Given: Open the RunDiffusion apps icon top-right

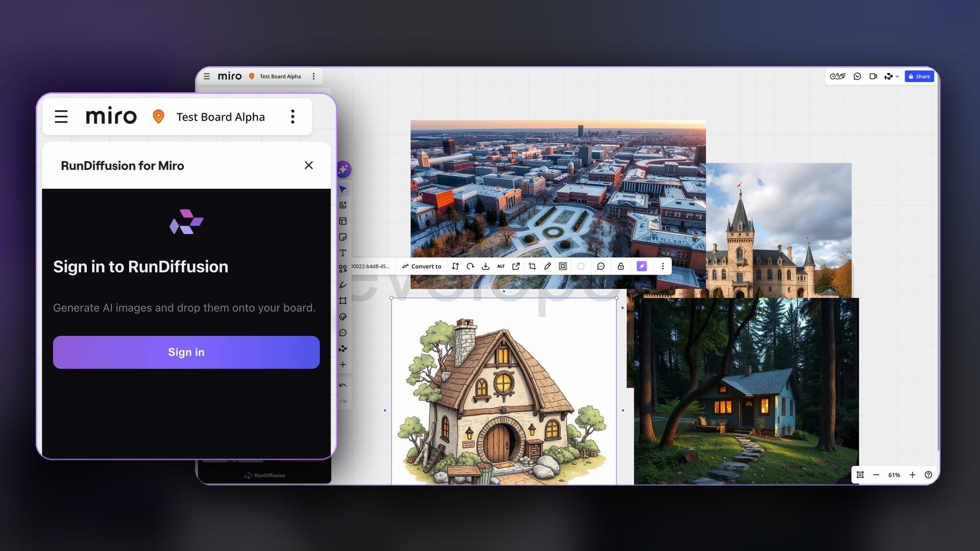Looking at the screenshot, I should 889,77.
